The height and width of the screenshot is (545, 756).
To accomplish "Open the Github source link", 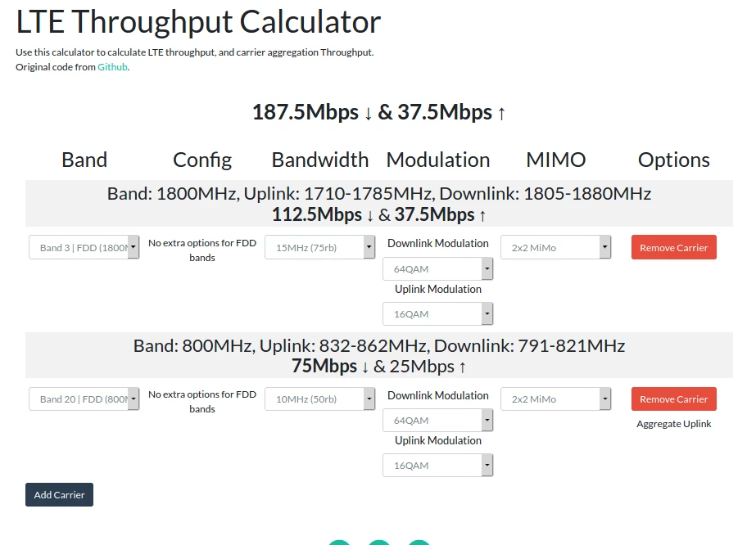I will [112, 67].
